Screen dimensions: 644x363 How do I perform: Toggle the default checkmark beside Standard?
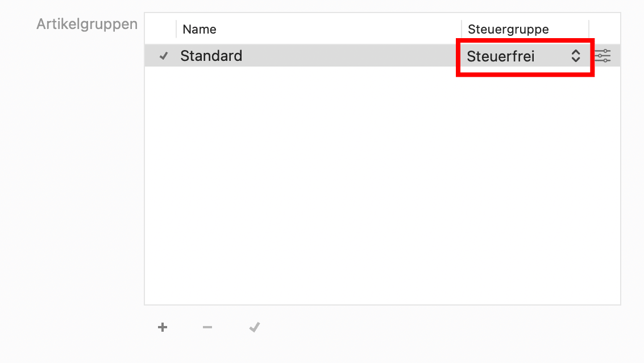pos(164,56)
